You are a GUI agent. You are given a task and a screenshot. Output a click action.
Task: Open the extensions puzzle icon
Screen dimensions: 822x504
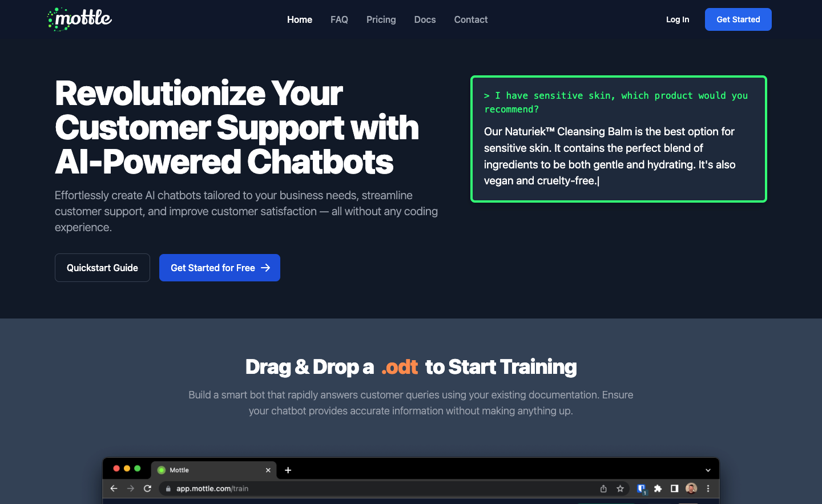pyautogui.click(x=658, y=489)
